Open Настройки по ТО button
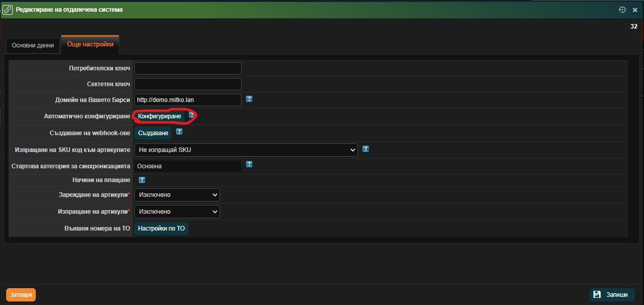Screen dimensions: 644x305 [x=161, y=228]
